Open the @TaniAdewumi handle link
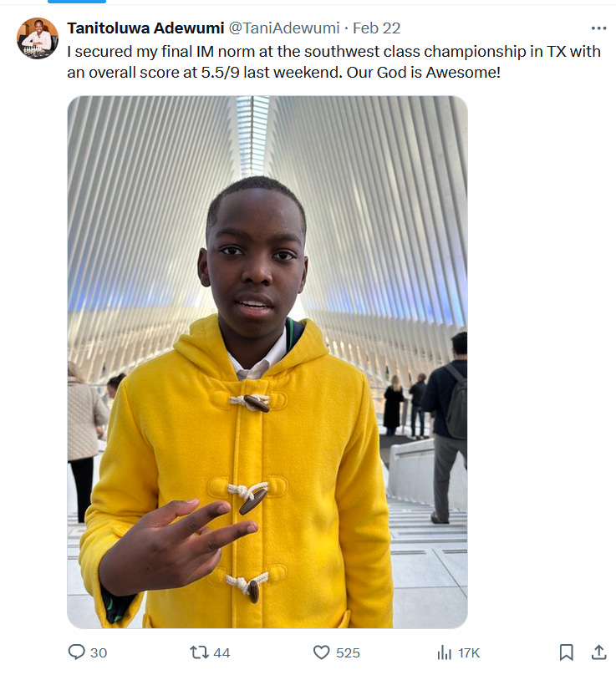 [x=284, y=28]
